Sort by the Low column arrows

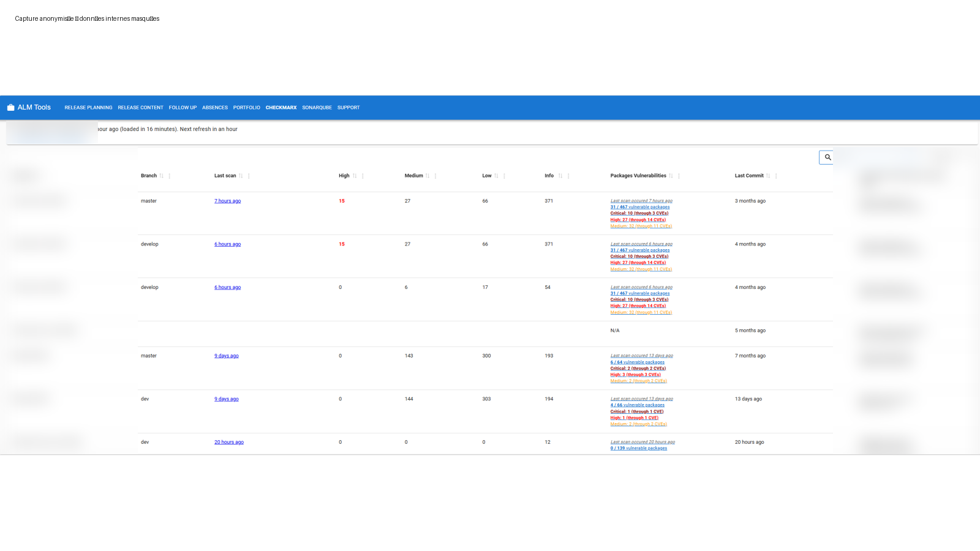click(496, 176)
